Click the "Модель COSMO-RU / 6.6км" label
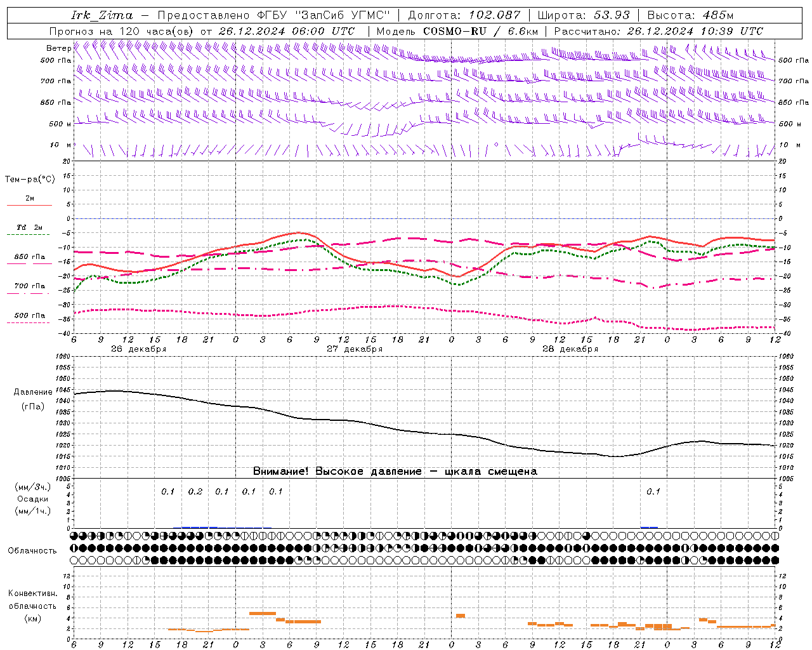This screenshot has width=812, height=650. pyautogui.click(x=457, y=31)
